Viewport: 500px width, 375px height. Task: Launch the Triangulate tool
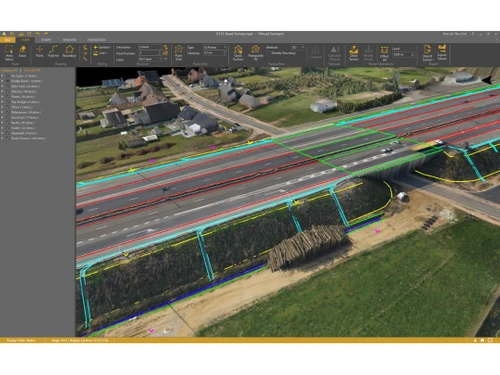pos(255,53)
